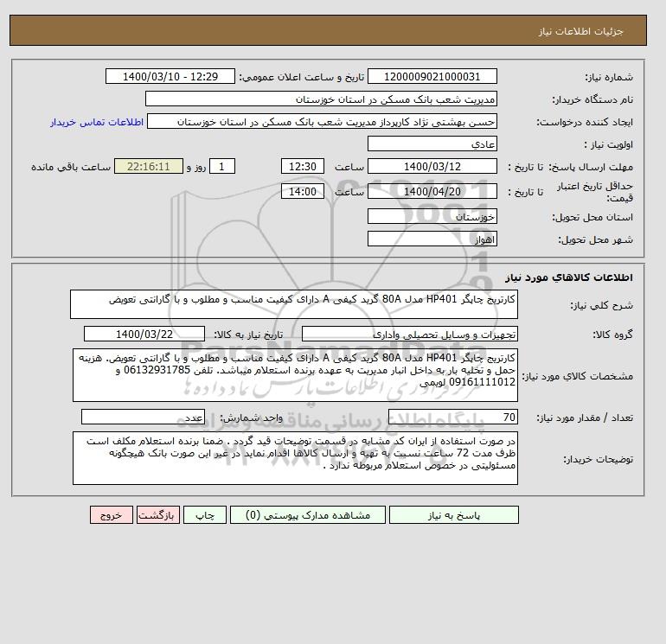Click the ساعت باقی مانده label
The height and width of the screenshot is (644, 666).
click(71, 167)
